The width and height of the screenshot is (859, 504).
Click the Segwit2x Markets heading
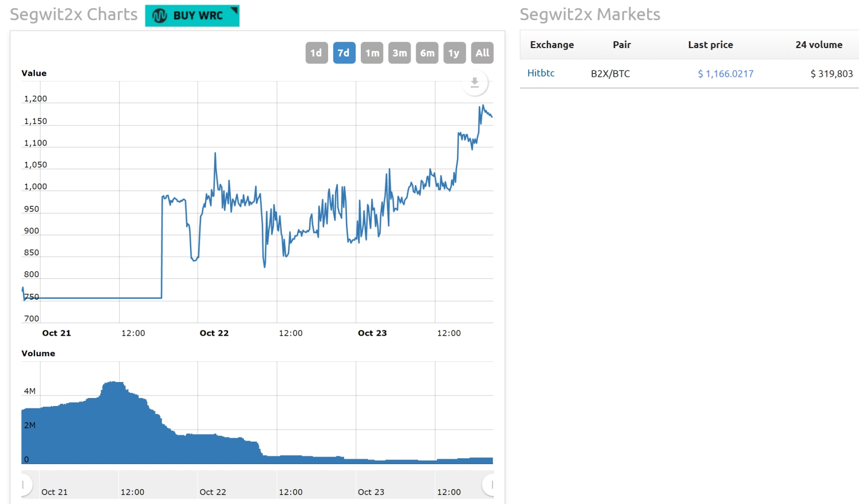pos(590,14)
